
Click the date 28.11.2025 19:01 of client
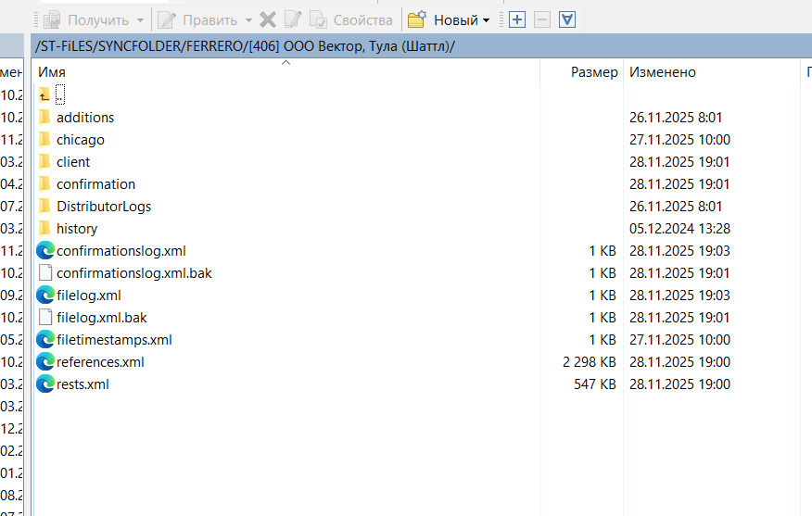coord(679,162)
